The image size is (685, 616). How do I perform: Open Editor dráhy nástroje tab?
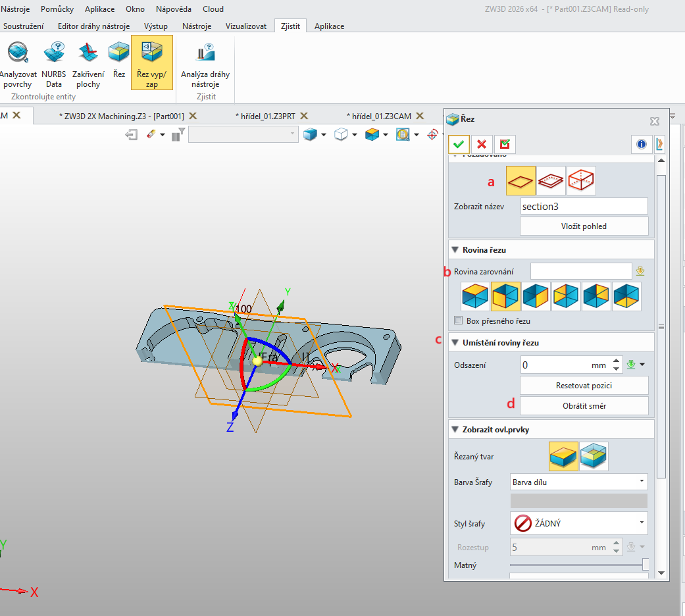point(93,26)
